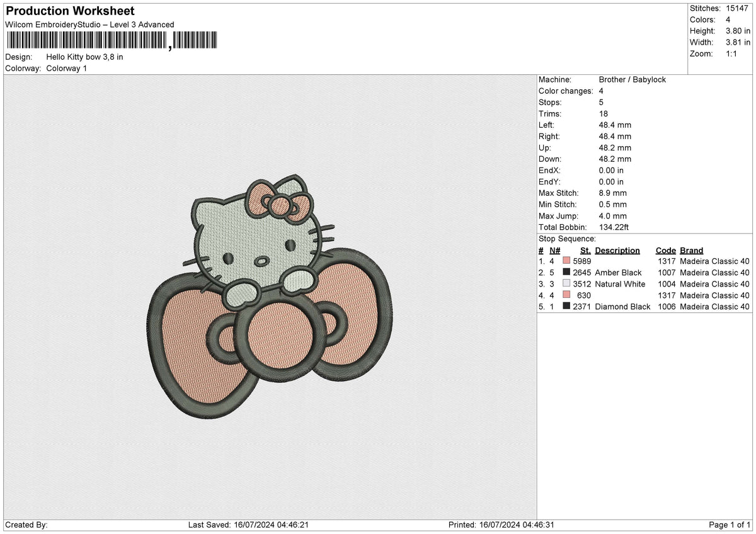
Task: Click the 'Last Saved: 16/07/2024 04:46:21' footer
Action: point(248,525)
